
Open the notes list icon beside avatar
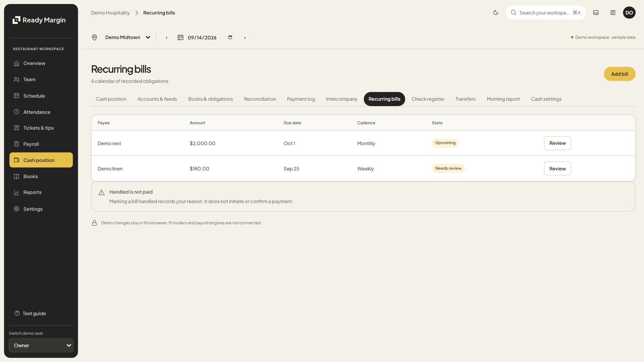[613, 13]
